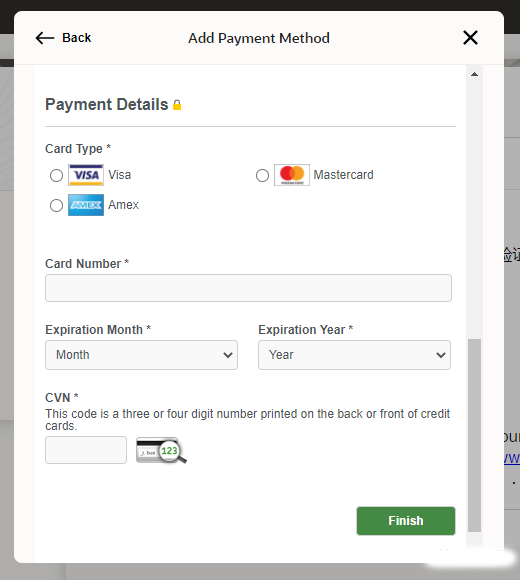The height and width of the screenshot is (580, 520).
Task: Click the Card Number input field
Action: pyautogui.click(x=248, y=288)
